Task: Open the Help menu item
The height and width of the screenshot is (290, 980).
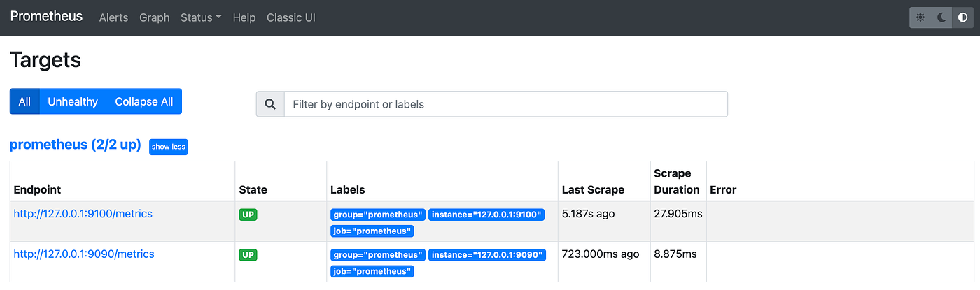Action: tap(244, 17)
